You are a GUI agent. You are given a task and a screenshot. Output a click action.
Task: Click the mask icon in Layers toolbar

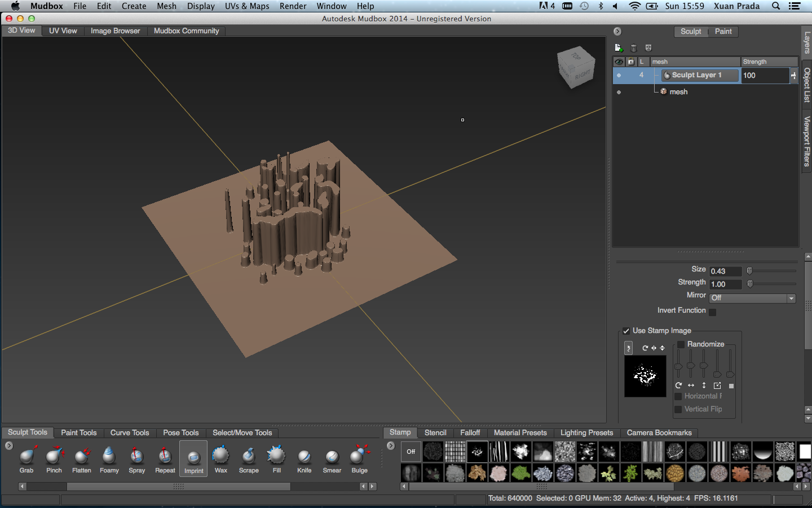648,48
